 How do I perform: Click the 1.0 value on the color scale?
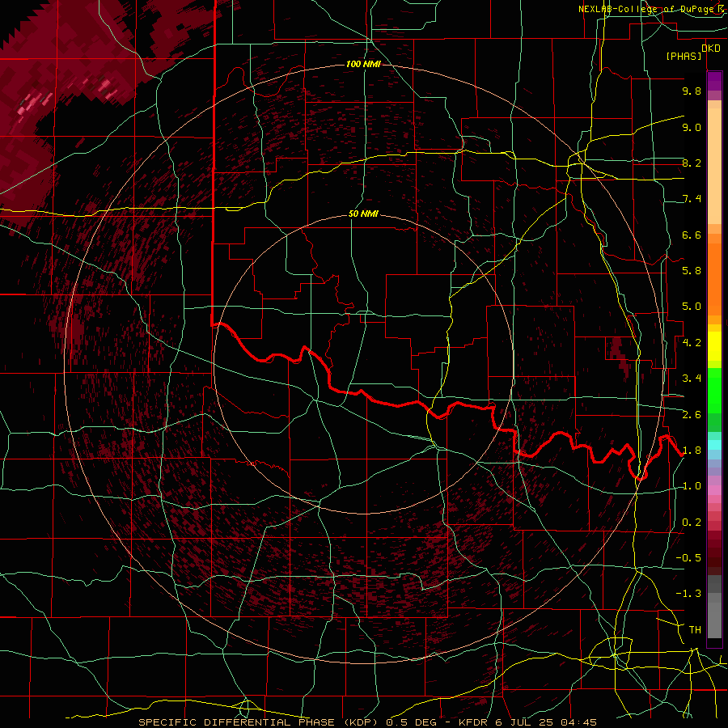(692, 486)
